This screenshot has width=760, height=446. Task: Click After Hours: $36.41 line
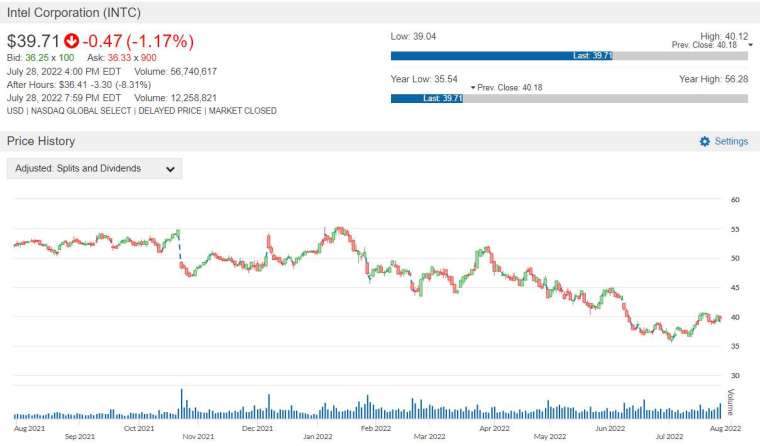click(79, 84)
